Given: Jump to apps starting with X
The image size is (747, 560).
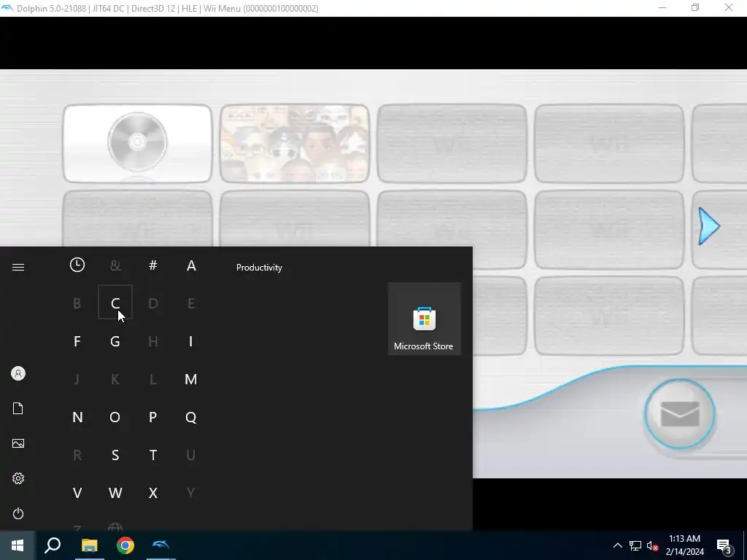Looking at the screenshot, I should (x=153, y=493).
